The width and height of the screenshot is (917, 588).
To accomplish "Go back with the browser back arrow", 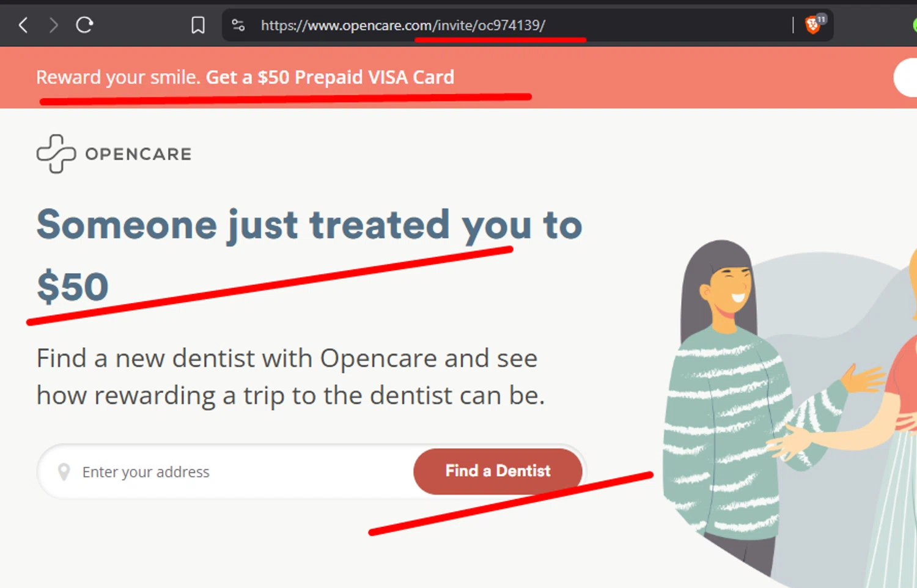I will click(x=23, y=25).
